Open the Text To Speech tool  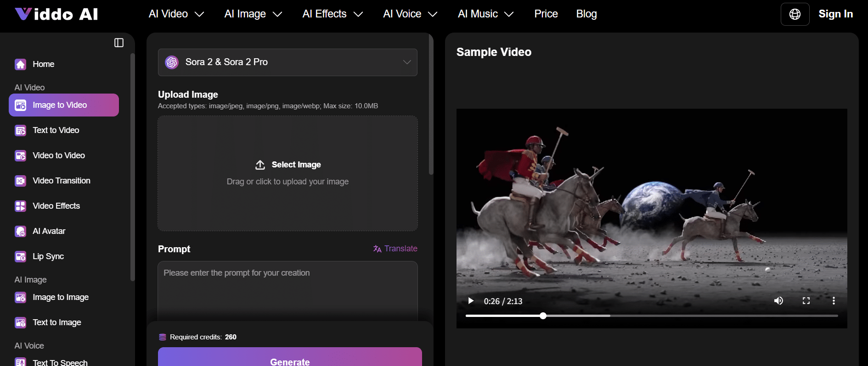click(x=60, y=362)
